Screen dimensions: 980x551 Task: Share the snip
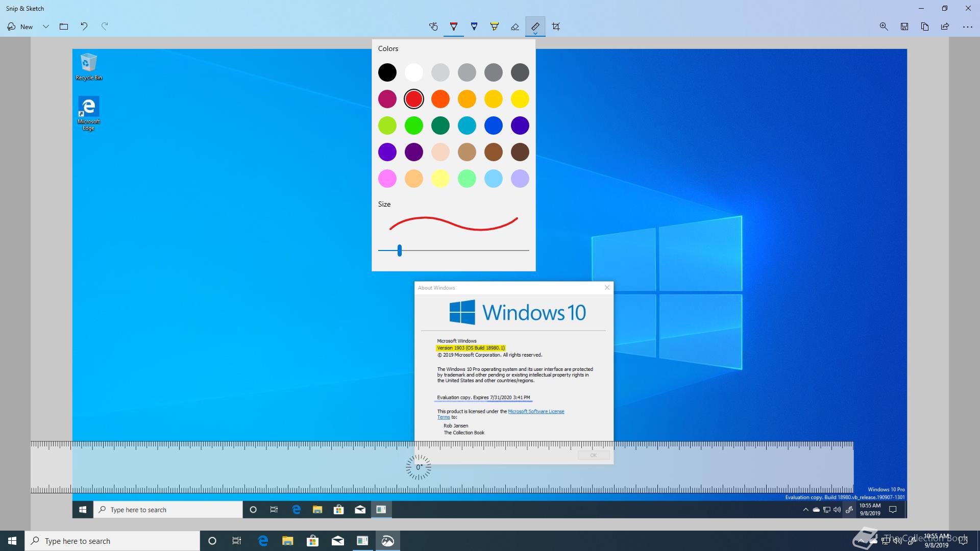click(x=945, y=27)
